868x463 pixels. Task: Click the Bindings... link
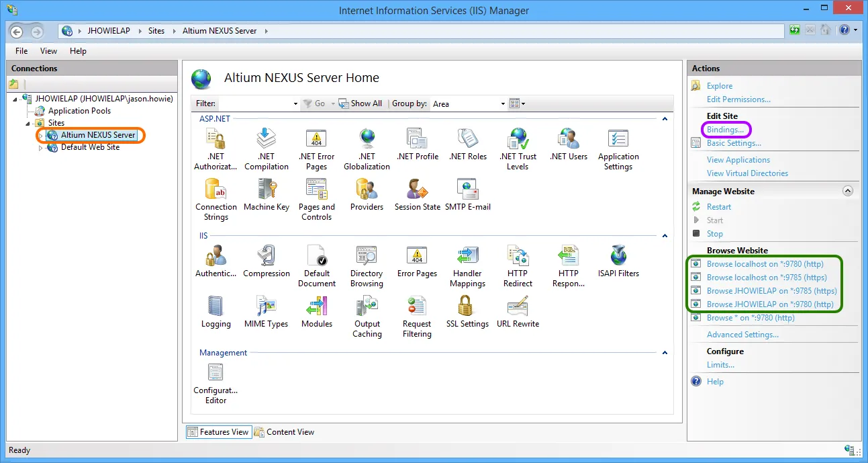tap(725, 130)
